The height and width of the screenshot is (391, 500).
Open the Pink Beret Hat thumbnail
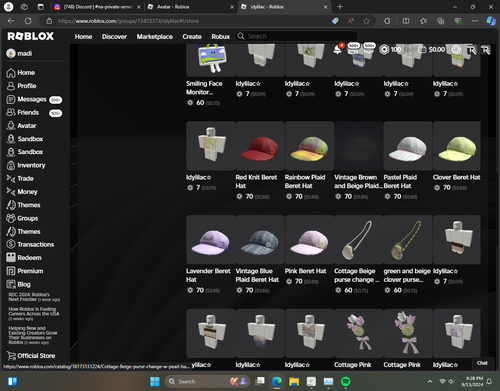[x=310, y=240]
